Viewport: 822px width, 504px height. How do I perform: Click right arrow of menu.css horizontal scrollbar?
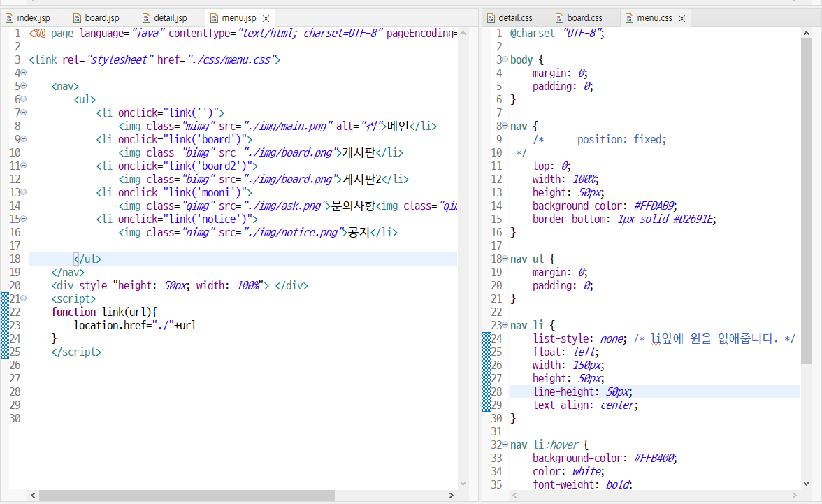click(795, 495)
